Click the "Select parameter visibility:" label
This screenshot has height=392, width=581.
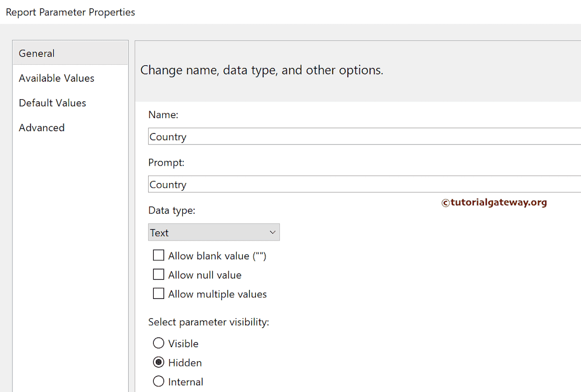208,322
